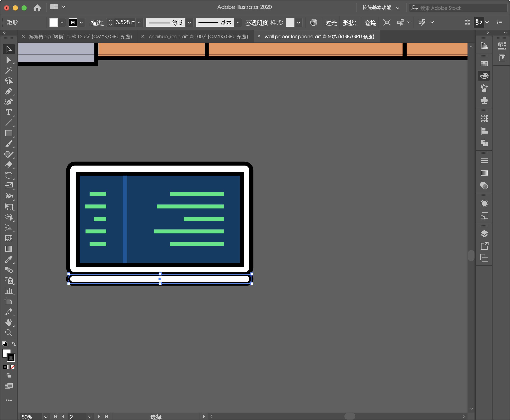Screen dimensions: 510x420
Task: Select the Scale tool
Action: click(x=9, y=186)
